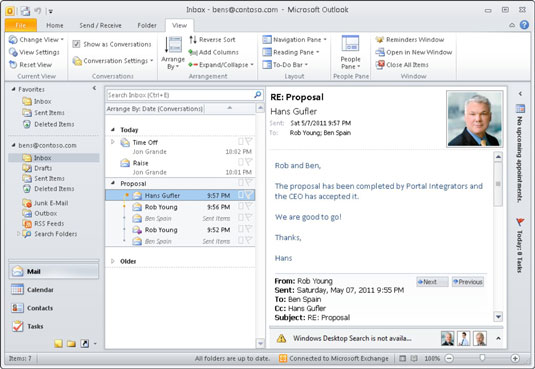Click Close All Items
The height and width of the screenshot is (369, 535).
(x=402, y=65)
